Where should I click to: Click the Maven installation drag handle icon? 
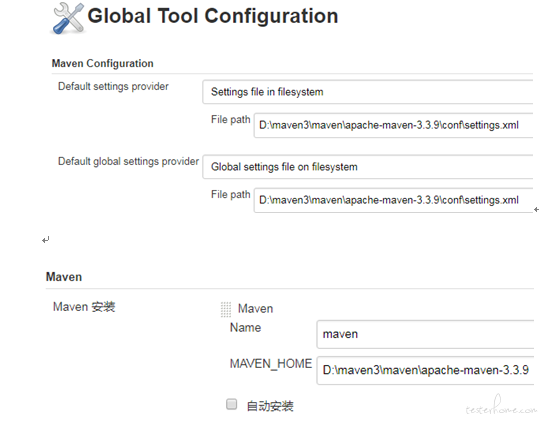[x=226, y=309]
